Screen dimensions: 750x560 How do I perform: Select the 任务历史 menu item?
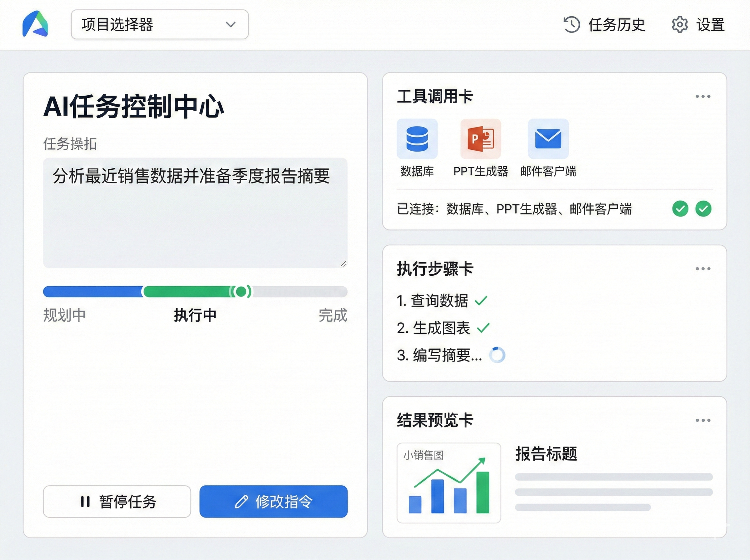coord(616,24)
